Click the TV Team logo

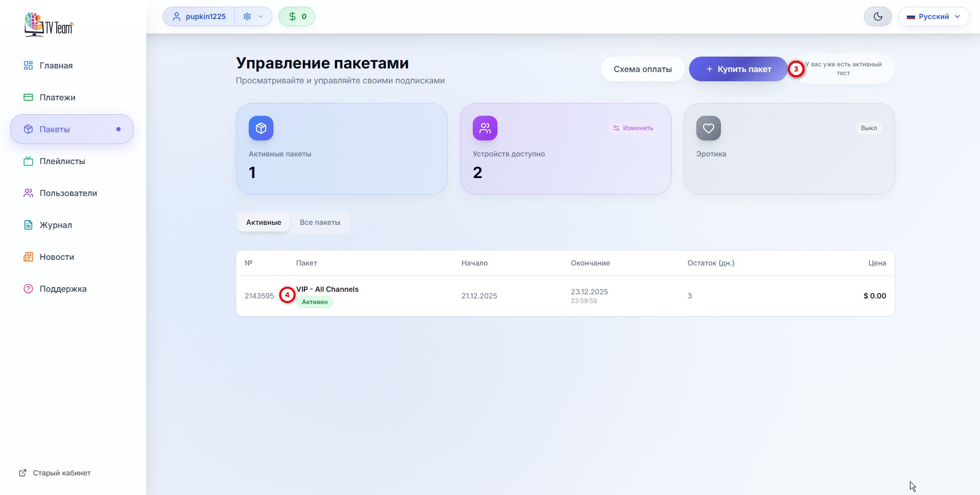49,24
